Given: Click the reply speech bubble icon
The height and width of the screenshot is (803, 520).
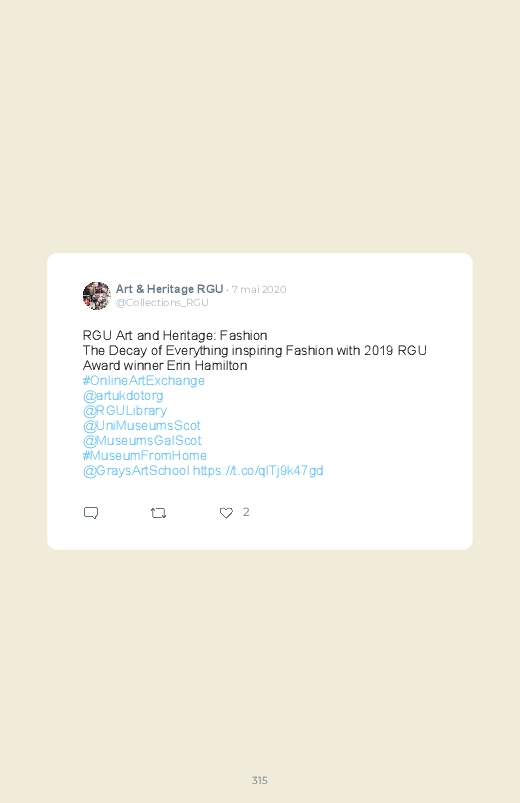Looking at the screenshot, I should pyautogui.click(x=91, y=513).
